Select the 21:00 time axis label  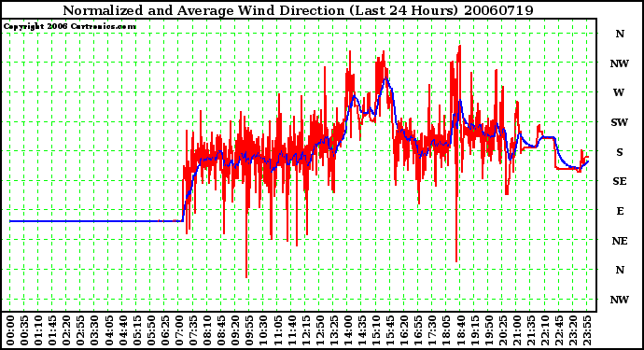tap(517, 330)
